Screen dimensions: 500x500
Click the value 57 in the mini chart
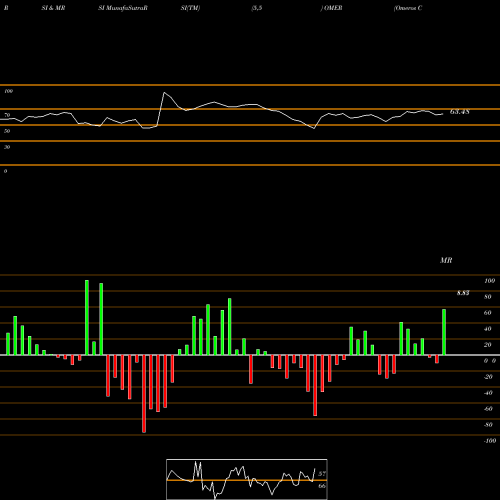322,474
